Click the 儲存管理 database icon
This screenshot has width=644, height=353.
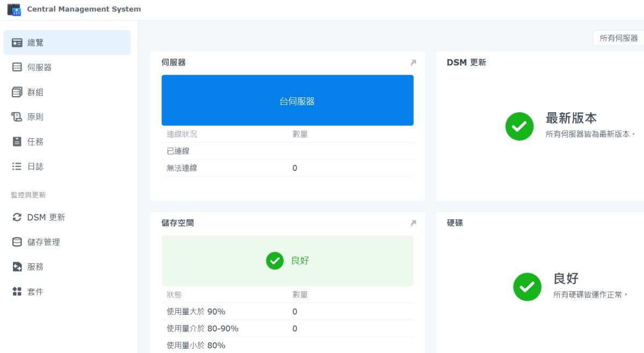[x=17, y=242]
